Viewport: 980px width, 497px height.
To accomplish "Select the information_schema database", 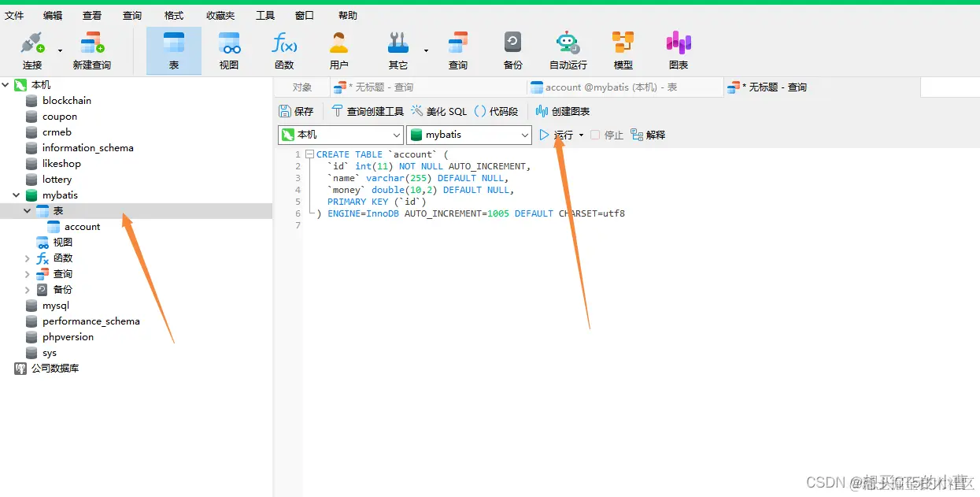I will [x=87, y=147].
